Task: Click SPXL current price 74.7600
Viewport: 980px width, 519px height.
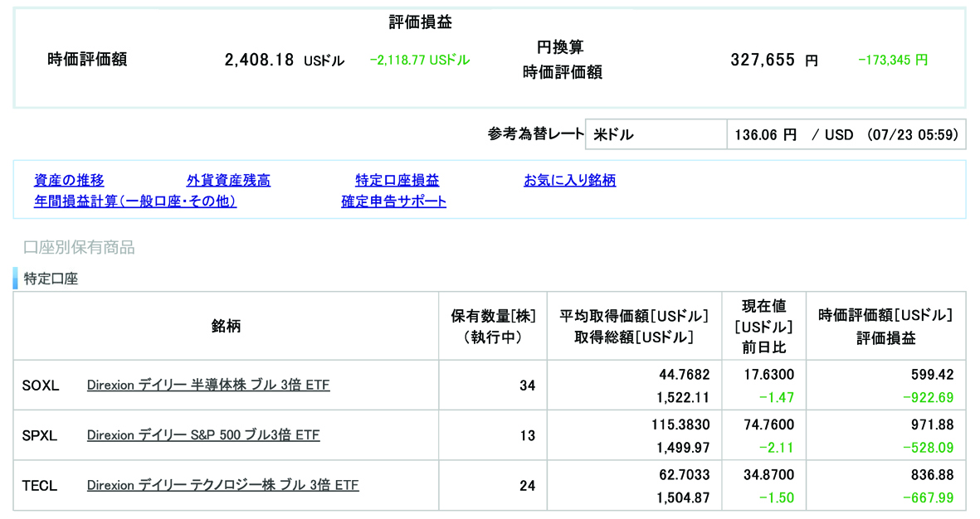Action: point(768,424)
